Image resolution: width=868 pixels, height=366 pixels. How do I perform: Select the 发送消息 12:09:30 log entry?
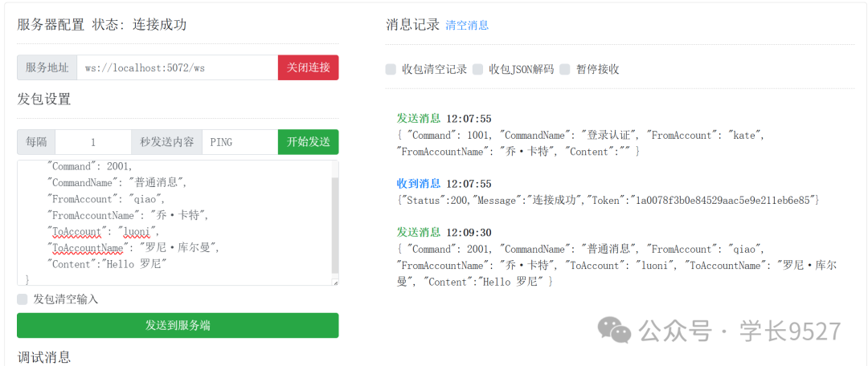(x=444, y=232)
